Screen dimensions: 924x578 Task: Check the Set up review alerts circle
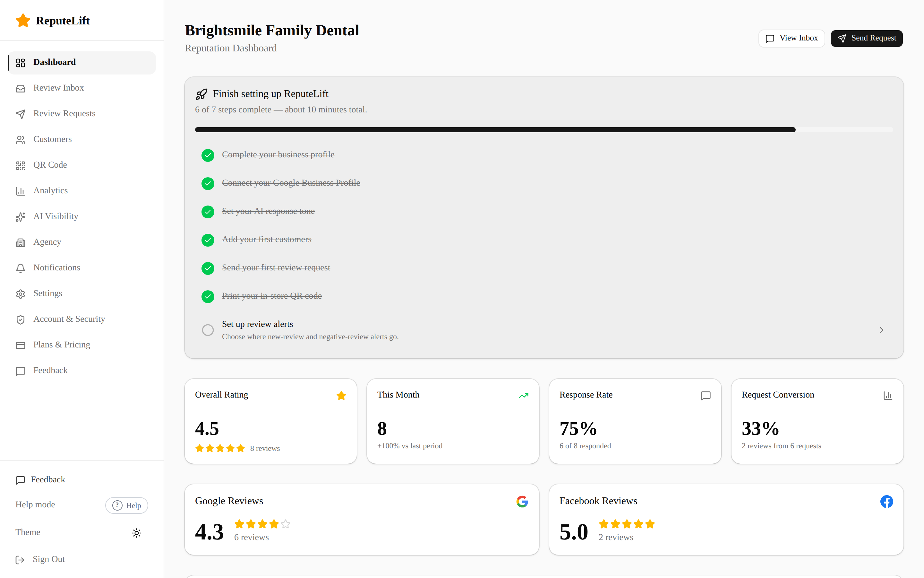click(208, 330)
